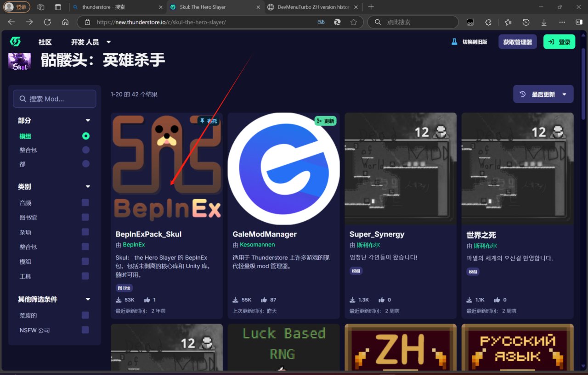Open the 最后更新 sort dropdown
588x375 pixels.
tap(543, 94)
